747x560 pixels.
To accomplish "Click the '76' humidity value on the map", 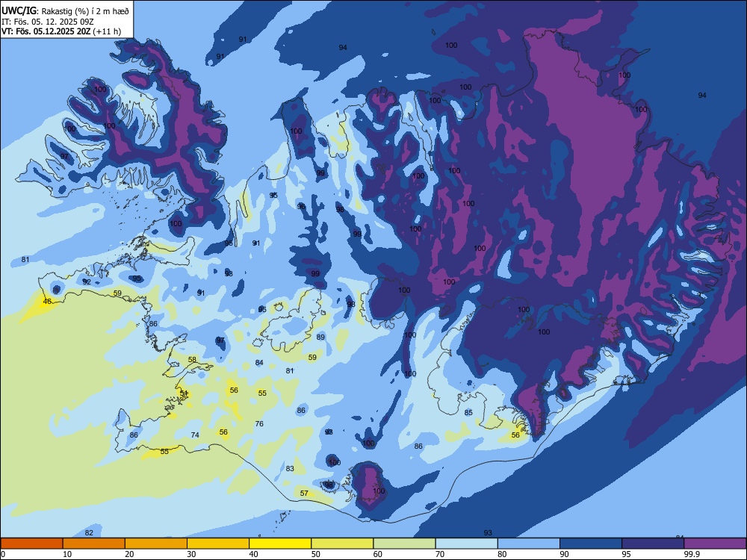I will pos(259,423).
